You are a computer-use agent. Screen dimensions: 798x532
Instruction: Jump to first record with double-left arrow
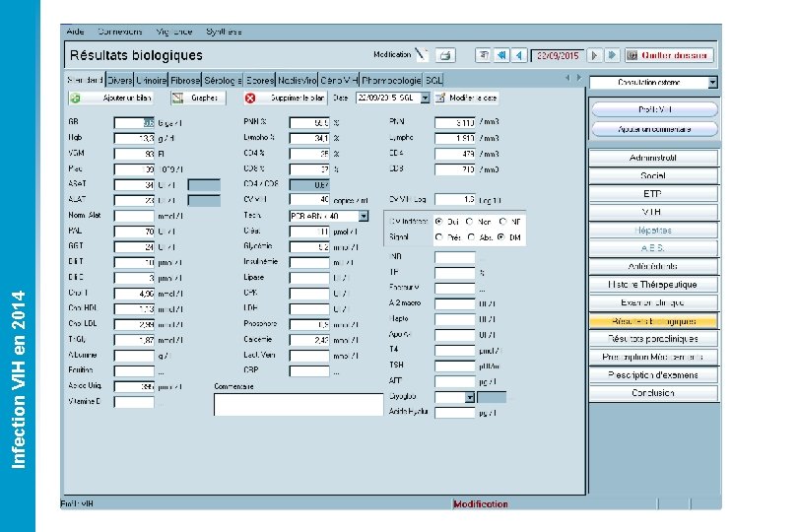click(x=501, y=55)
